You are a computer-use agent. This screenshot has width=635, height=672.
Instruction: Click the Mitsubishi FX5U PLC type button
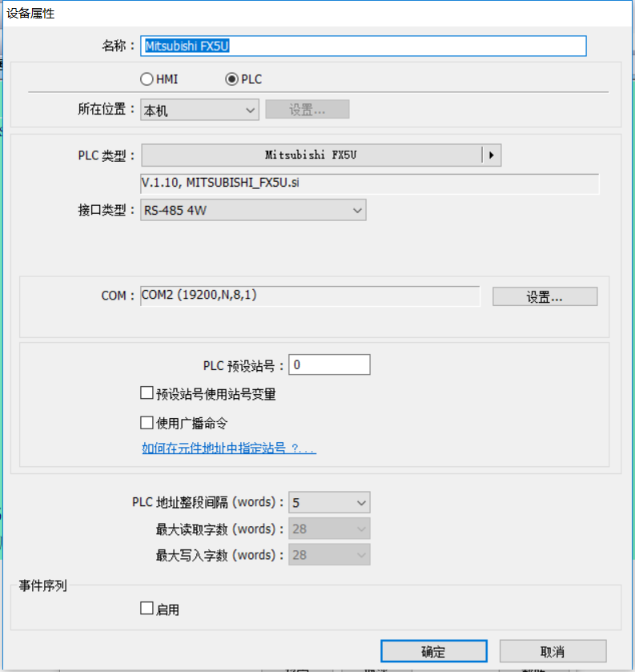(x=311, y=155)
